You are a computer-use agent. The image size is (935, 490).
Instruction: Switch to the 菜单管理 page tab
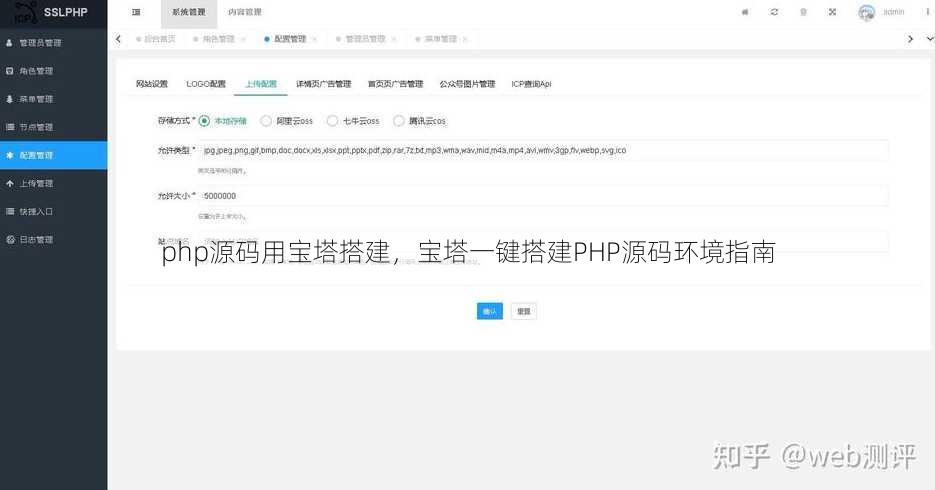coord(436,39)
